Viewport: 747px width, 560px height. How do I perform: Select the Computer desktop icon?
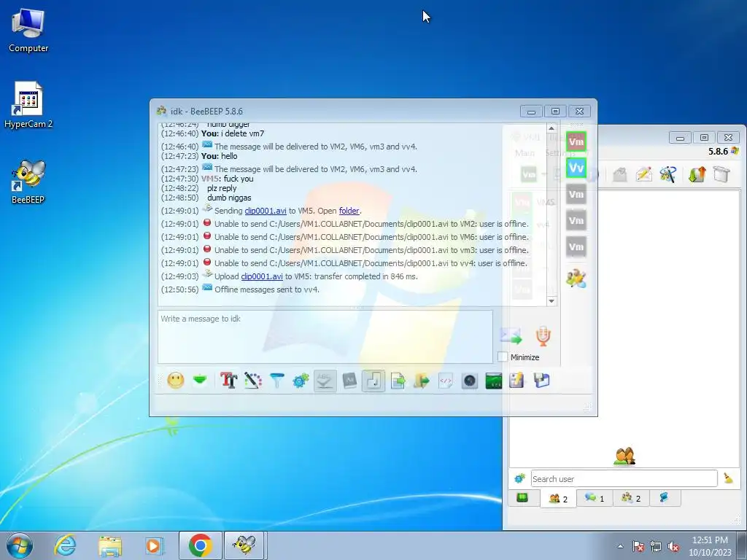(28, 29)
